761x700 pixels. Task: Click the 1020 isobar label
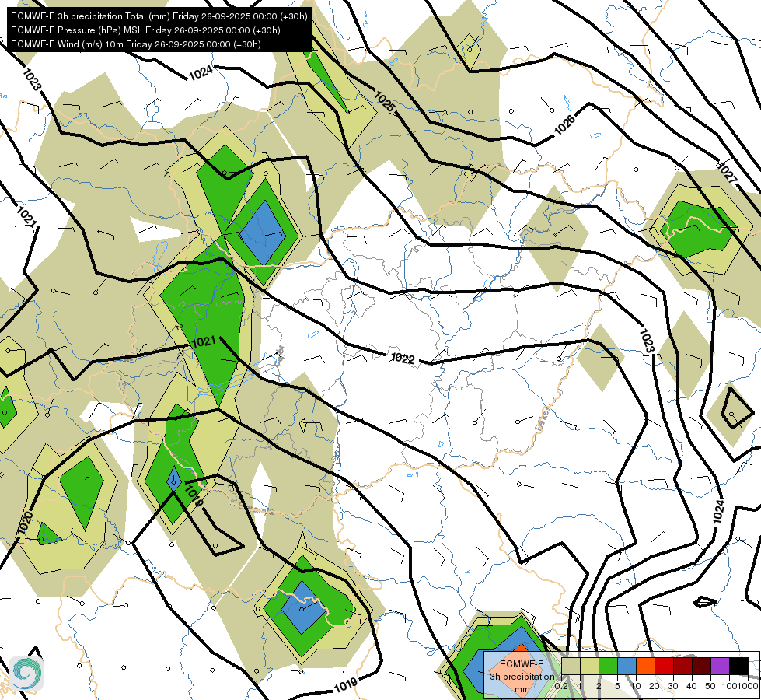click(25, 523)
